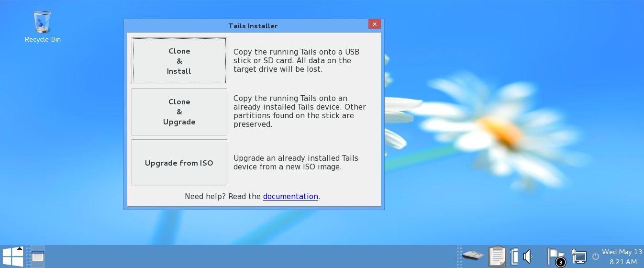Select the Tails Installer taskbar window button
644x268 pixels.
click(x=38, y=257)
